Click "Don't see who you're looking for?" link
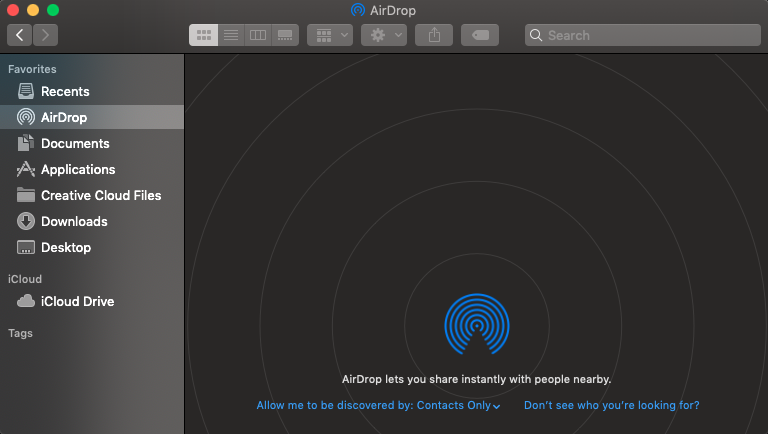Image resolution: width=768 pixels, height=434 pixels. click(611, 406)
